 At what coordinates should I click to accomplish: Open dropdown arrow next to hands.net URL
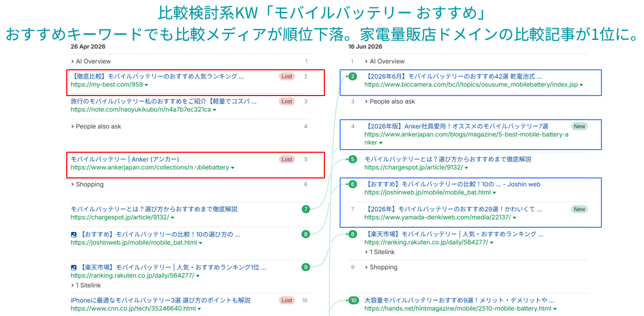tap(555, 309)
